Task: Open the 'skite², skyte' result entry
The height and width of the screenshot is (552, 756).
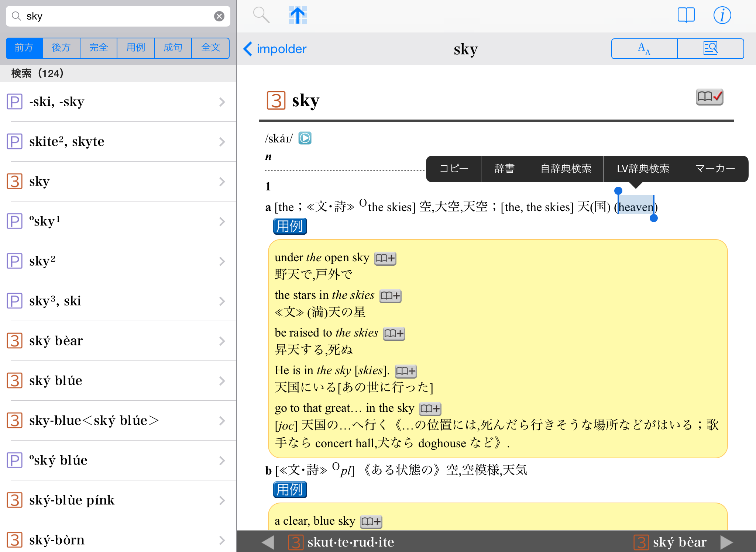Action: point(118,141)
